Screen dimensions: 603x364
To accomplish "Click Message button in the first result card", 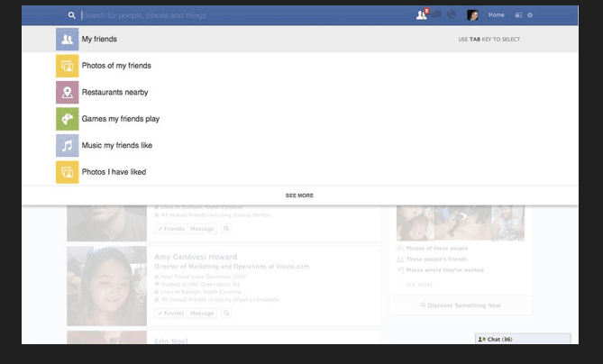I will 202,229.
